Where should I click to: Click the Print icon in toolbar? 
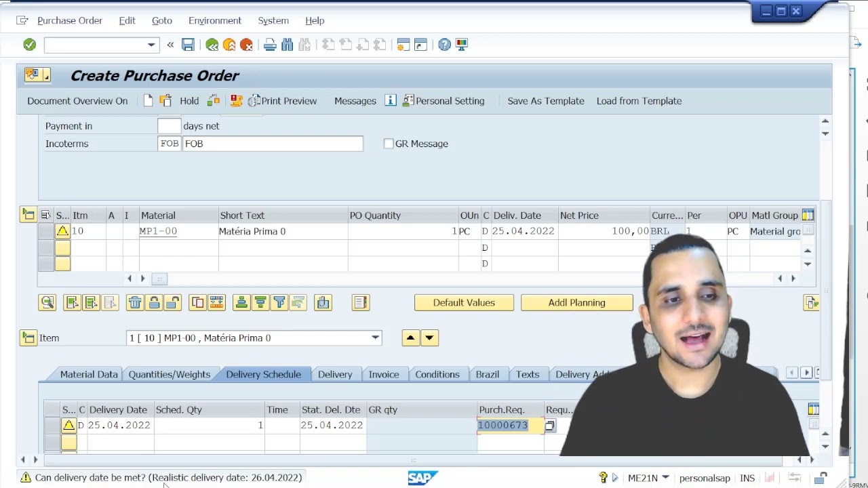click(x=270, y=45)
